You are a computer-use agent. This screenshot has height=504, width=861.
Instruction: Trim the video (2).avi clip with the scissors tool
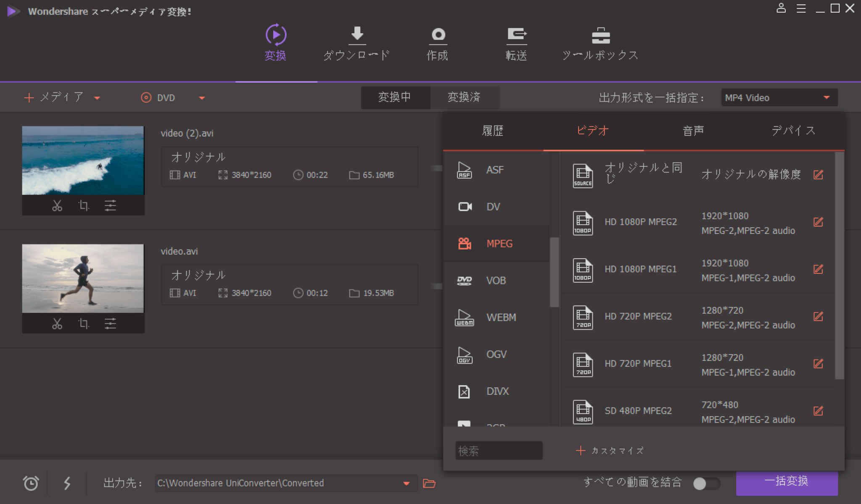[57, 206]
